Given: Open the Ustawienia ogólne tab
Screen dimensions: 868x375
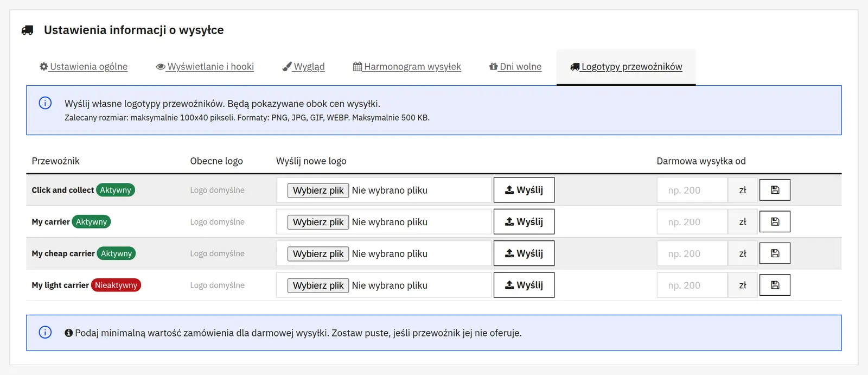Looking at the screenshot, I should (84, 67).
